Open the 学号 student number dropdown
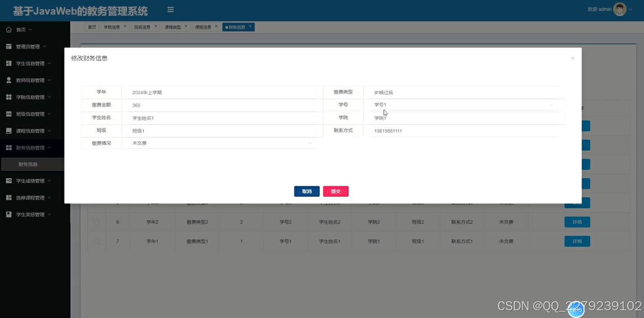 (551, 104)
